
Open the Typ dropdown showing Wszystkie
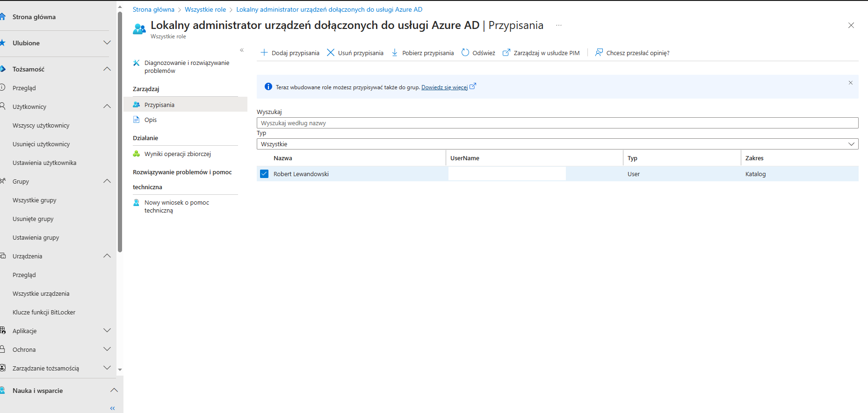coord(557,144)
